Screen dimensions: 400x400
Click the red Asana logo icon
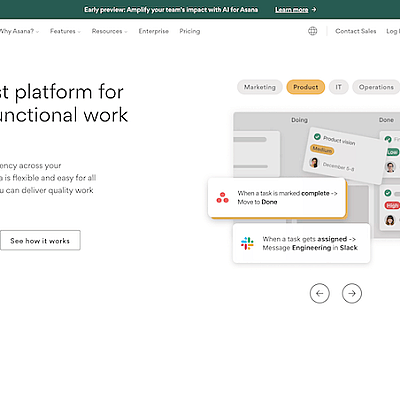222,197
